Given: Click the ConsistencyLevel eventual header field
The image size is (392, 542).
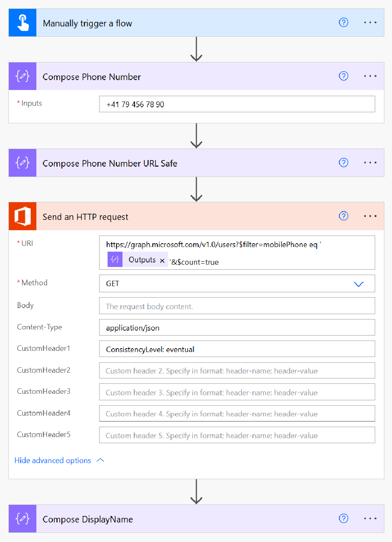Looking at the screenshot, I should click(x=237, y=349).
